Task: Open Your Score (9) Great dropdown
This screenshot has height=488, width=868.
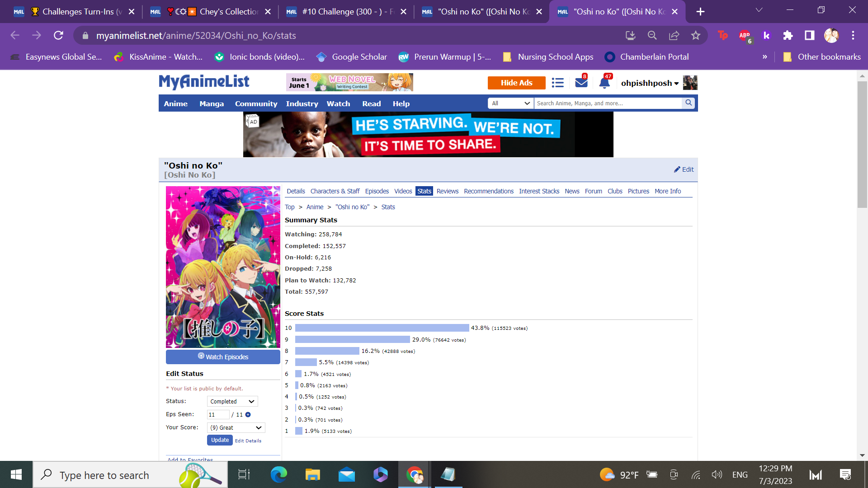Action: (x=236, y=428)
